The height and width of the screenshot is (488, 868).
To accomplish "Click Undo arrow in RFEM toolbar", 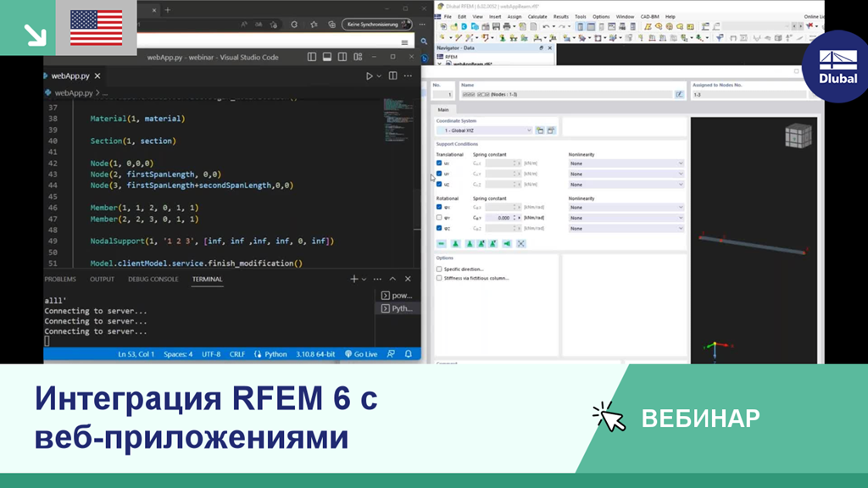I will (547, 26).
